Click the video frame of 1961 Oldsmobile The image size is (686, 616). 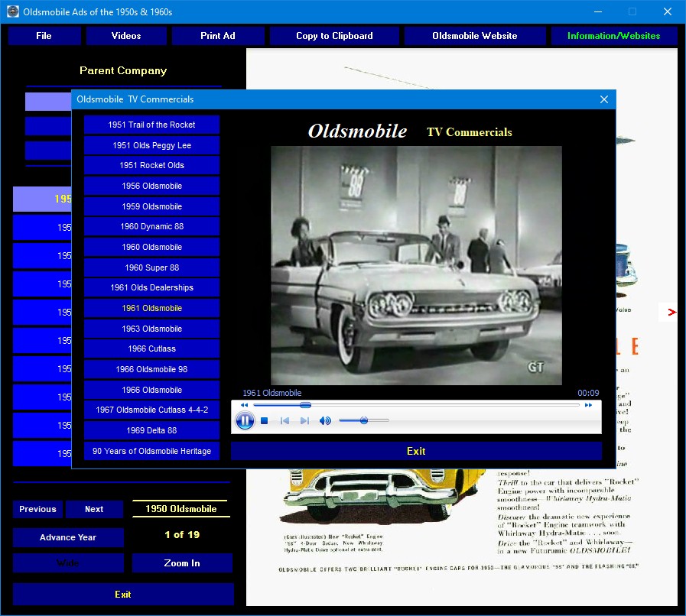[416, 265]
